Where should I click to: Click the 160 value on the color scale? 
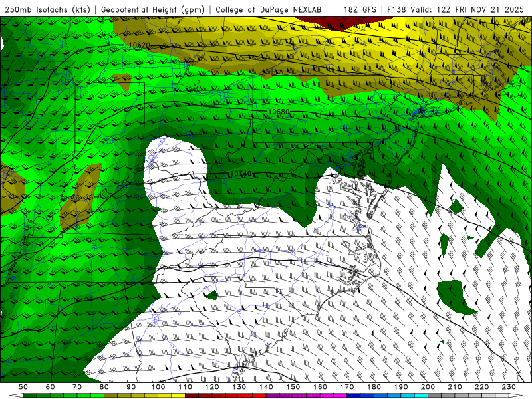pyautogui.click(x=320, y=387)
